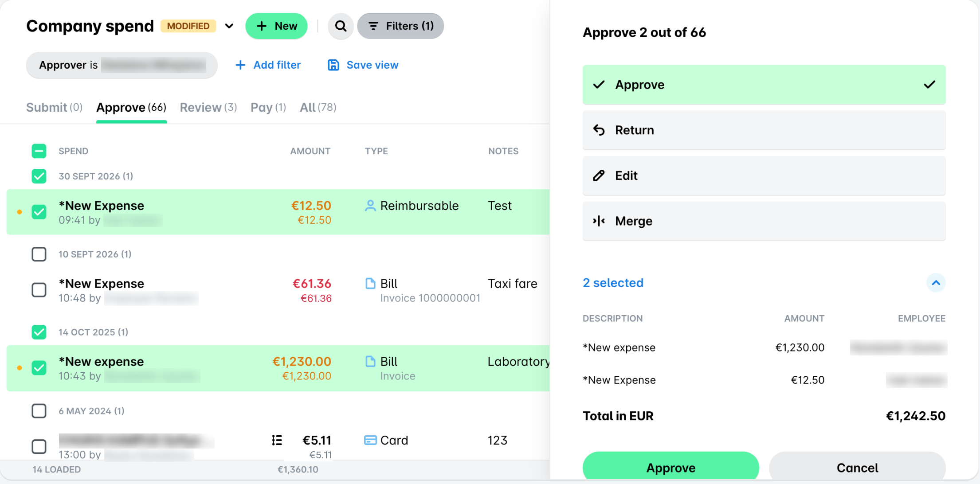The width and height of the screenshot is (980, 484).
Task: Collapse the 2 selected list chevron
Action: (936, 283)
